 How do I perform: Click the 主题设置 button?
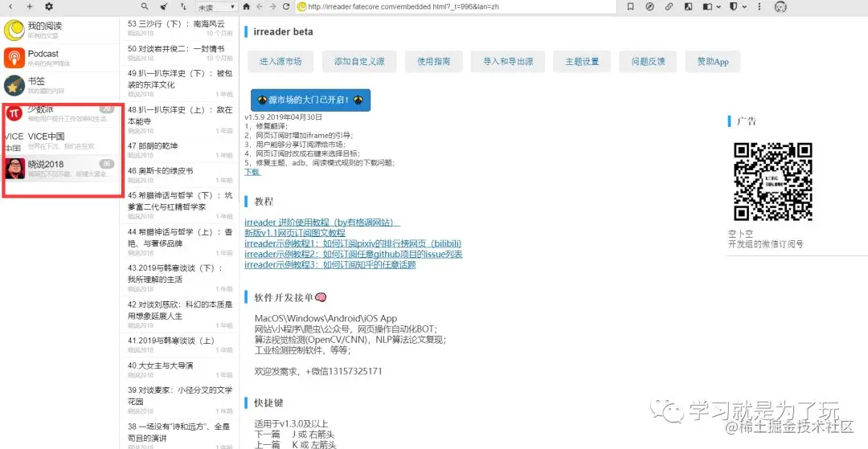click(583, 61)
